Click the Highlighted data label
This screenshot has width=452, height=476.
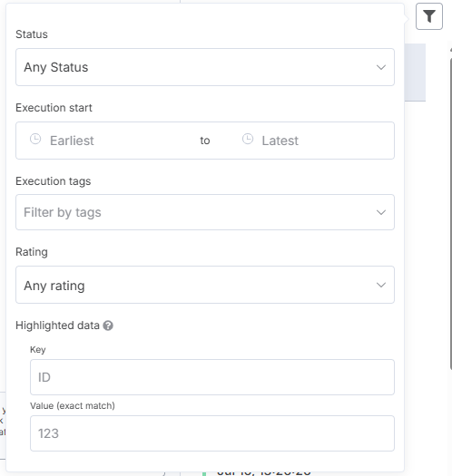point(57,325)
